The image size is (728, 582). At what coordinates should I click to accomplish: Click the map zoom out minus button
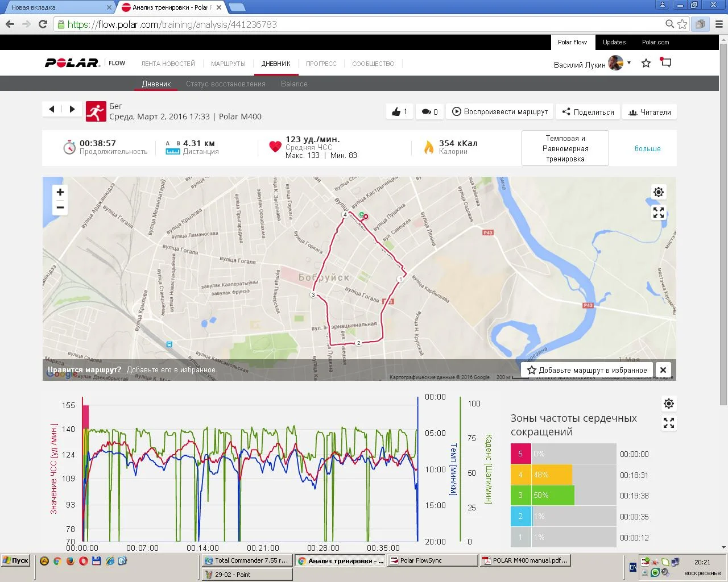(x=60, y=207)
